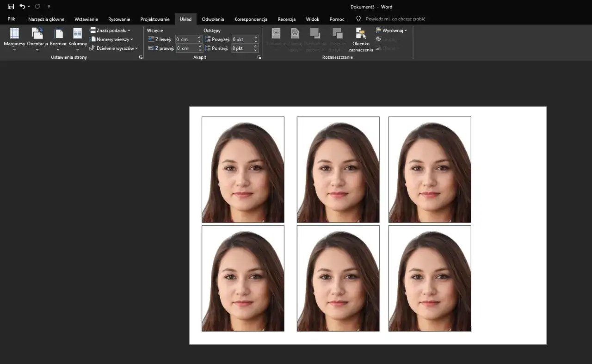Switch to the Recenzja tab
The image size is (592, 364).
[x=286, y=19]
